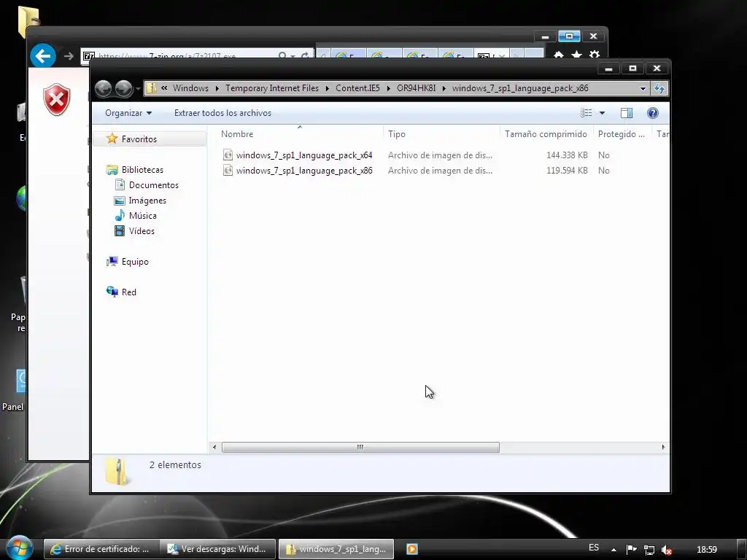Select windows_7_sp1_language_pack_x86 file
Viewport: 747px width, 560px height.
(304, 171)
